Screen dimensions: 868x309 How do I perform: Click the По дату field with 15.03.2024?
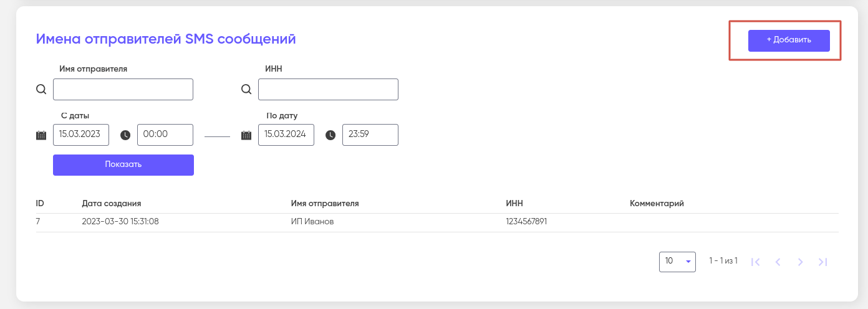pyautogui.click(x=286, y=135)
